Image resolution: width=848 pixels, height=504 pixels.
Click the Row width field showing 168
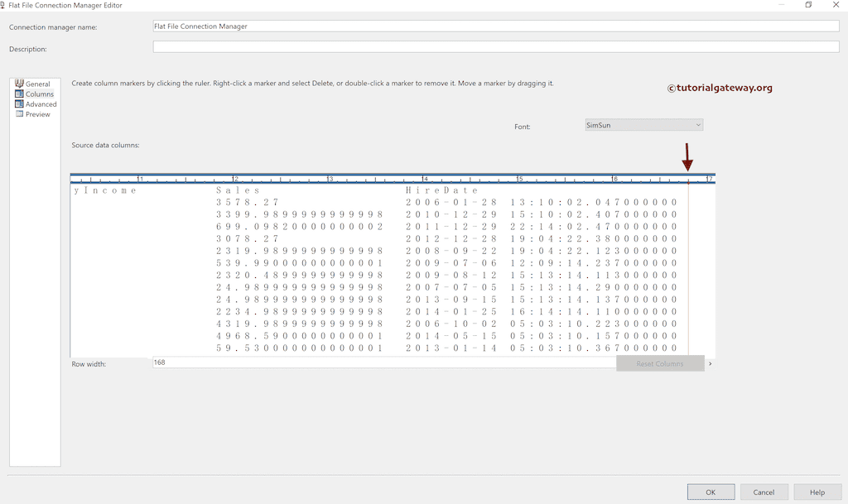pos(384,362)
